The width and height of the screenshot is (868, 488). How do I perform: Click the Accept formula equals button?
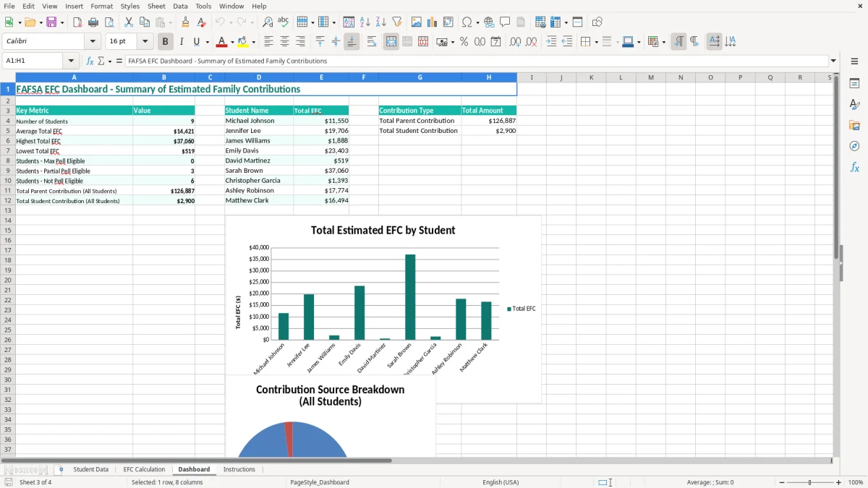pos(119,61)
